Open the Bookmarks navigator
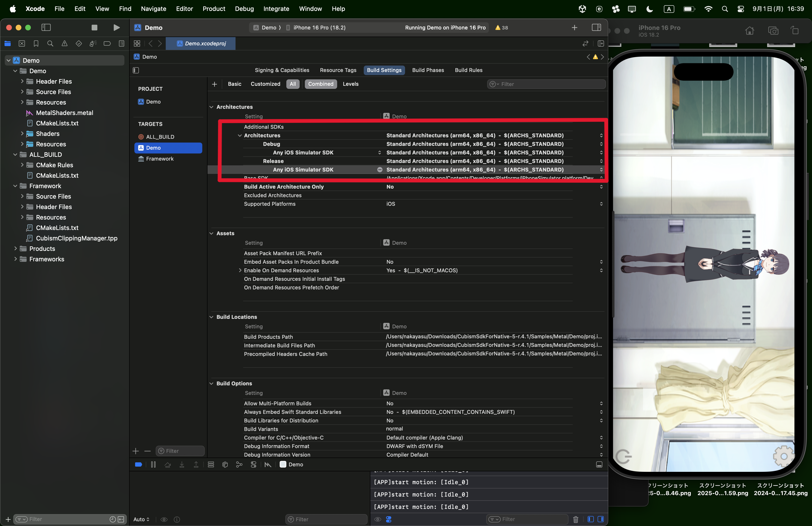The height and width of the screenshot is (526, 812). pos(36,43)
